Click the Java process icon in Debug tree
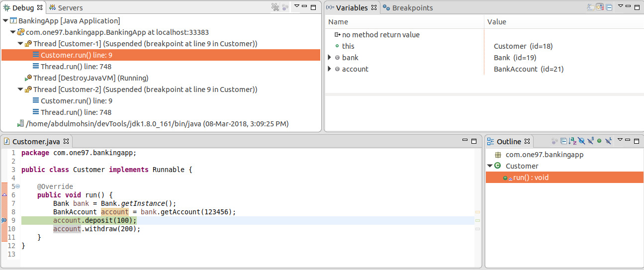Viewport: 644px width, 270px height. pyautogui.click(x=20, y=124)
